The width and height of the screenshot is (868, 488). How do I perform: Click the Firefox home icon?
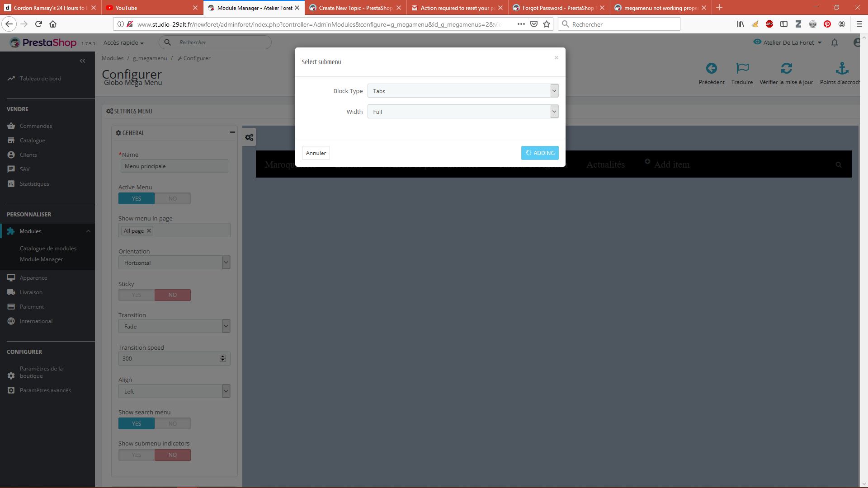(x=53, y=24)
